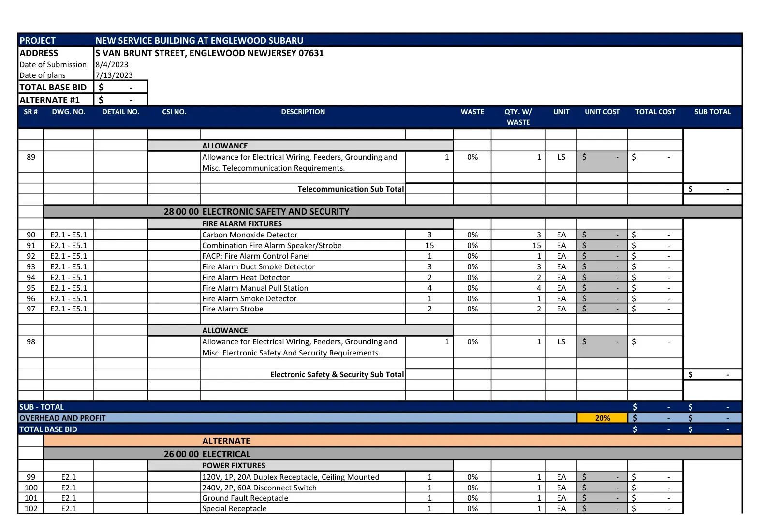
Task: Click the unit cost cell for Carbon Monoxide Detector
Action: click(602, 235)
